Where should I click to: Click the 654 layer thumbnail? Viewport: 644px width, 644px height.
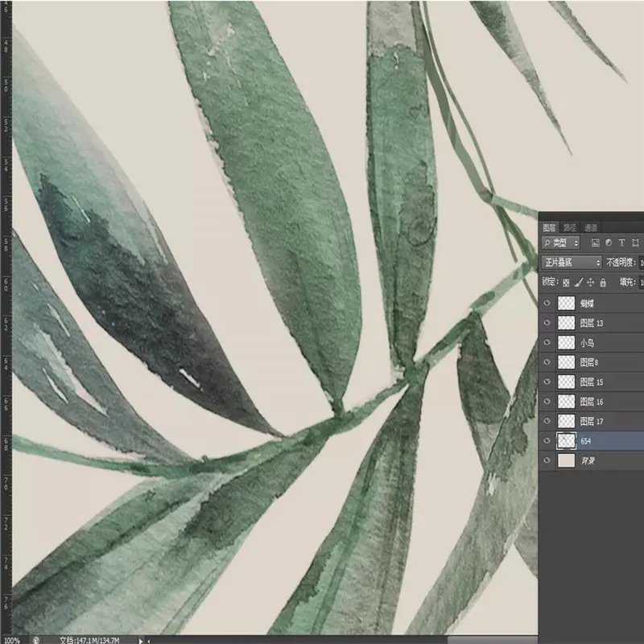tap(567, 441)
